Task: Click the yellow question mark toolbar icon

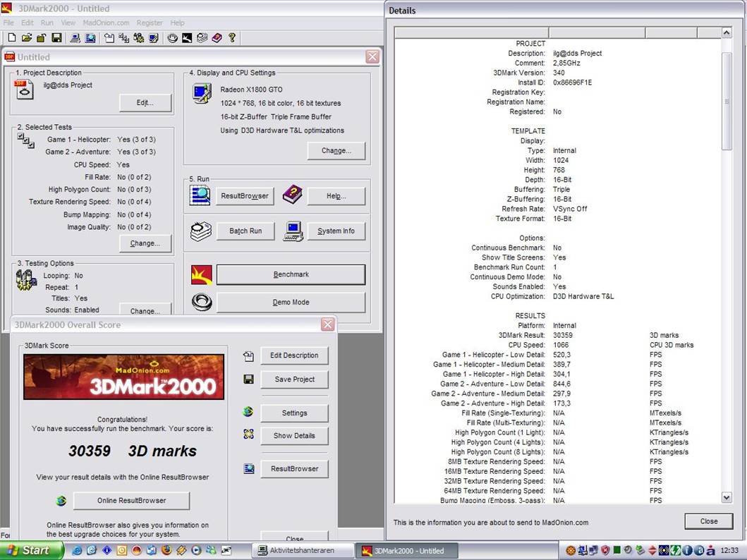Action: click(x=232, y=37)
